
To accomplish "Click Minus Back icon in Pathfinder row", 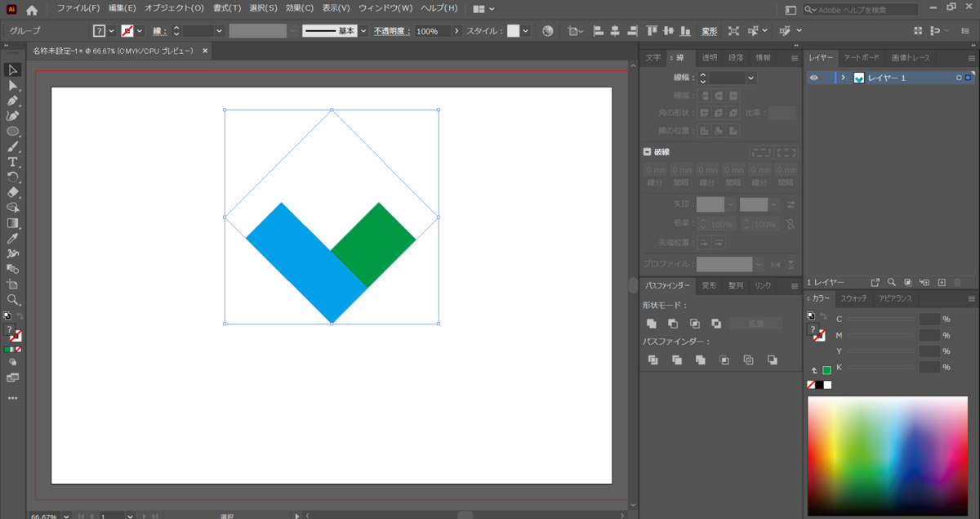I will click(773, 360).
